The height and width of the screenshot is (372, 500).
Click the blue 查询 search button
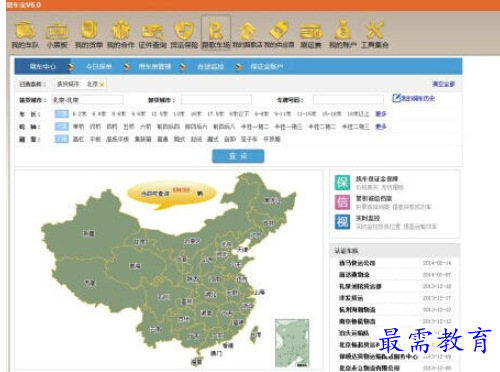(x=238, y=156)
